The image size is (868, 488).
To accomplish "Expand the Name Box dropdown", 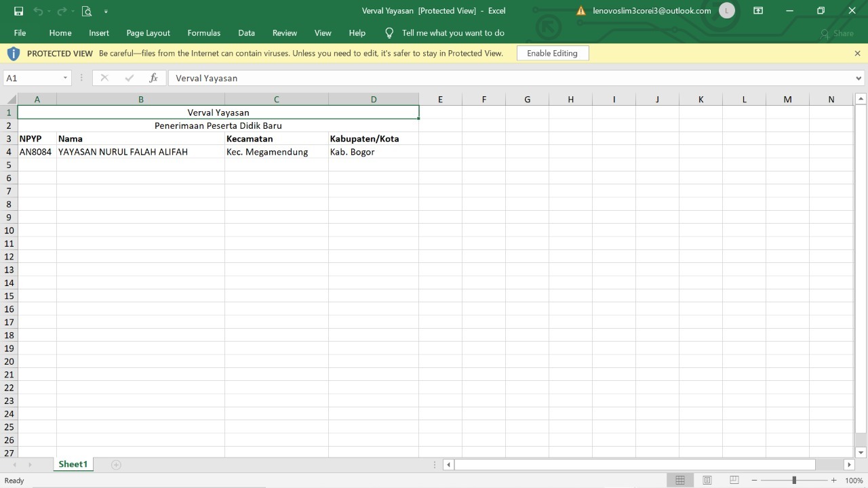I will (x=65, y=78).
